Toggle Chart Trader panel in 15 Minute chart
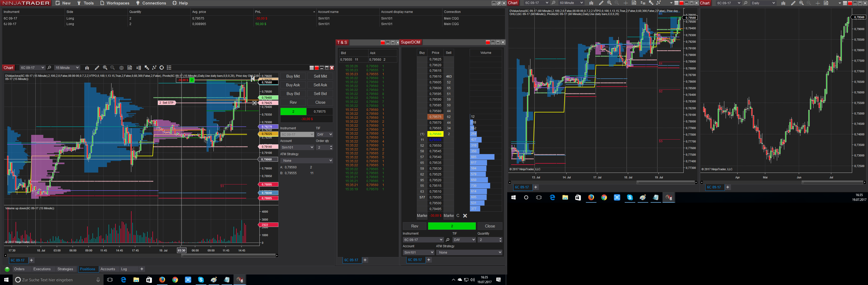868x285 pixels. 138,68
